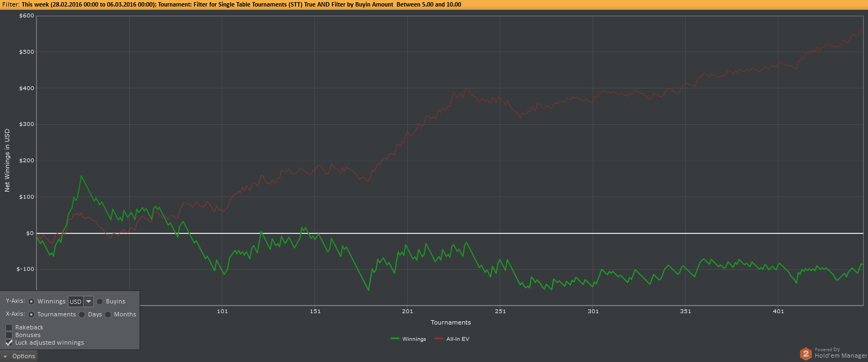Switch X-Axis to Days

point(82,314)
